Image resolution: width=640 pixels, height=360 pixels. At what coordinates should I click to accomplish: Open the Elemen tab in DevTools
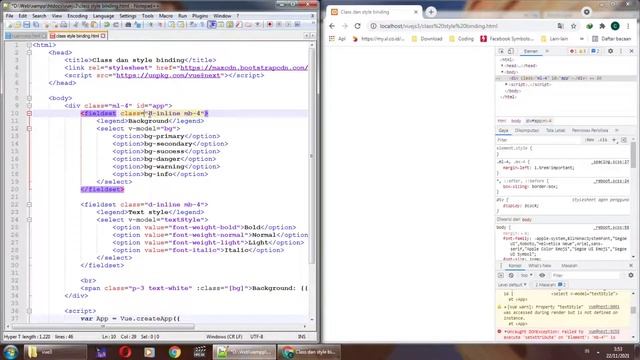531,51
